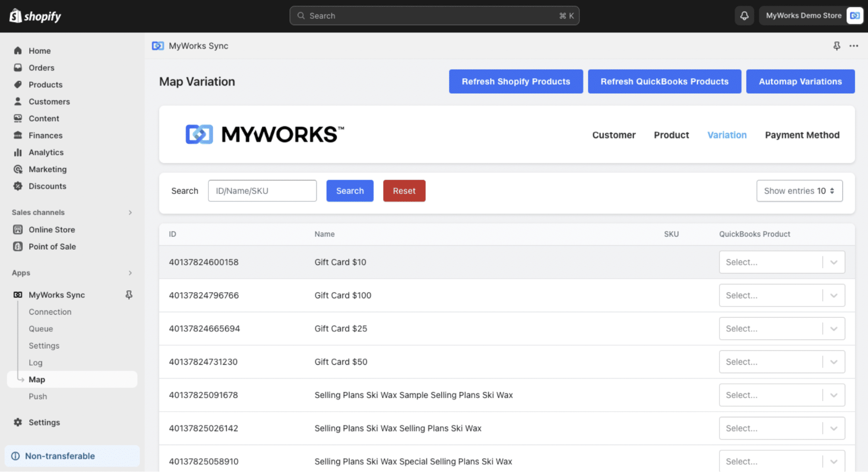The image size is (868, 473).
Task: Click the Home sidebar icon
Action: [18, 51]
